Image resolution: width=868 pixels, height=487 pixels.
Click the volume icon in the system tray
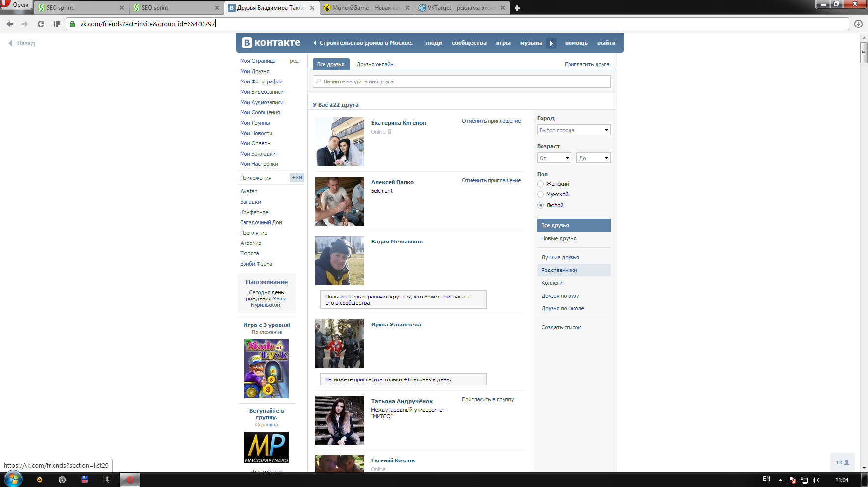(x=816, y=480)
